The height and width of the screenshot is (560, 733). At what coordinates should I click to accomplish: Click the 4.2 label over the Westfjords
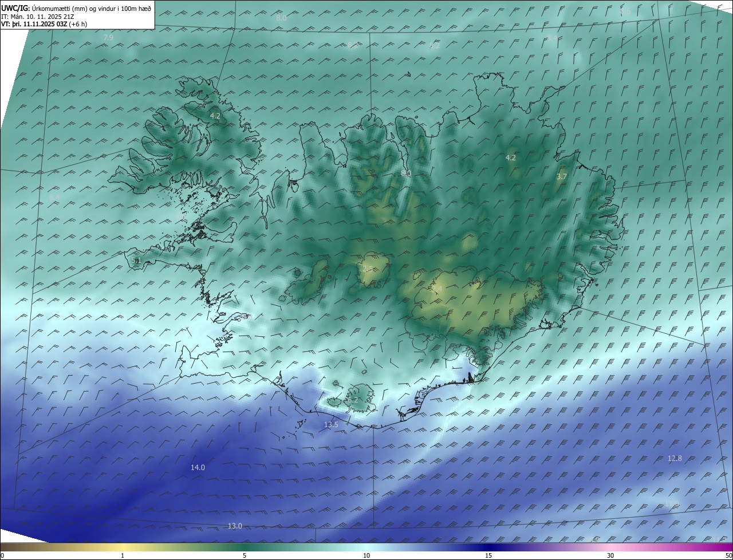(x=215, y=116)
